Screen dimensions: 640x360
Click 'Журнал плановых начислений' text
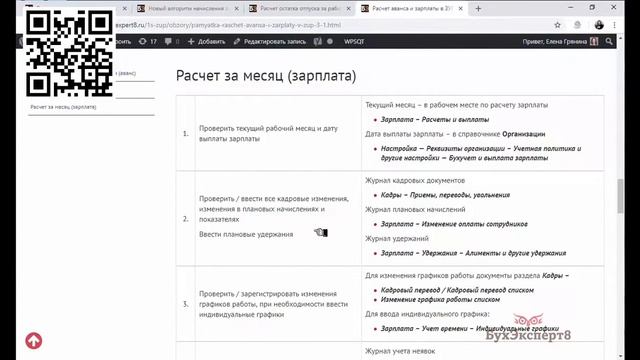415,209
